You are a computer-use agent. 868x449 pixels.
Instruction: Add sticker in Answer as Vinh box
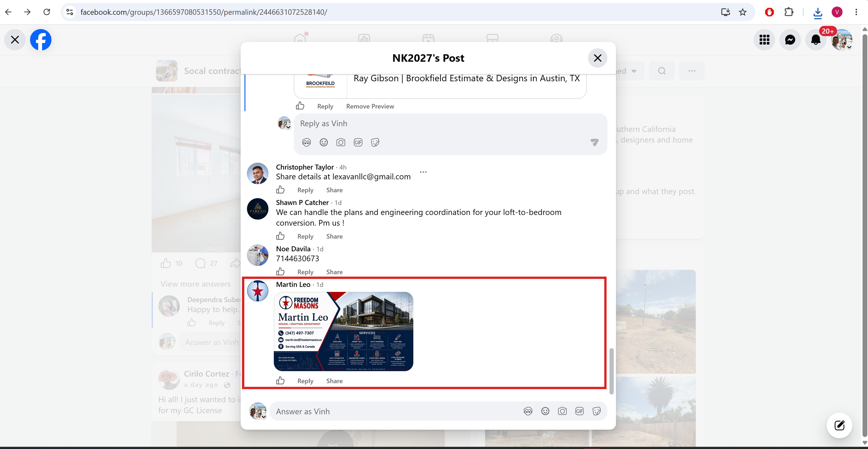tap(597, 411)
